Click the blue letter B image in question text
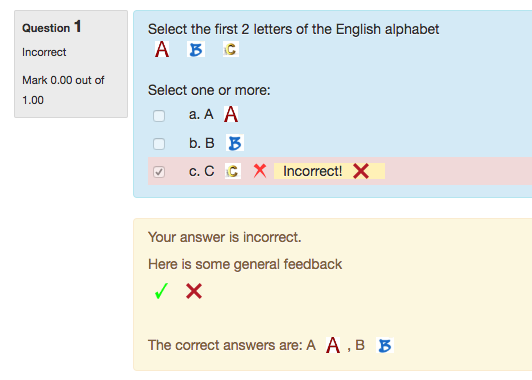This screenshot has height=380, width=532. pos(196,50)
